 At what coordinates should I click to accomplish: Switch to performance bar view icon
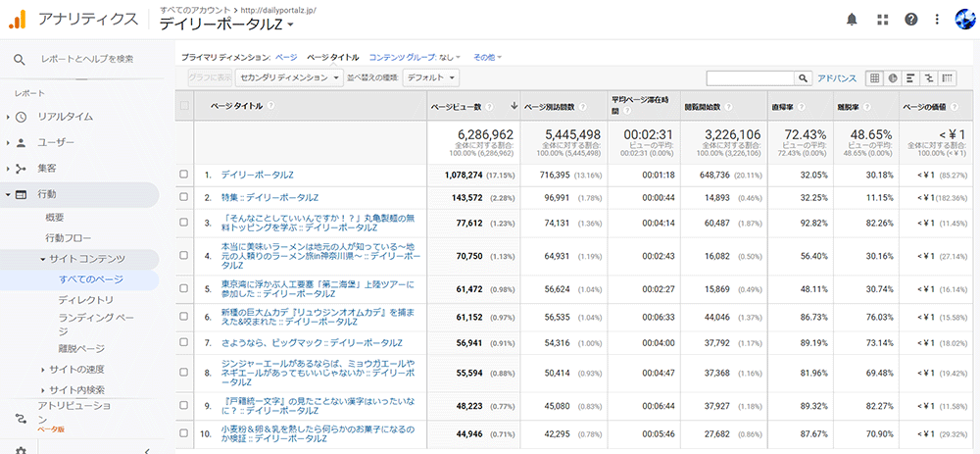910,78
